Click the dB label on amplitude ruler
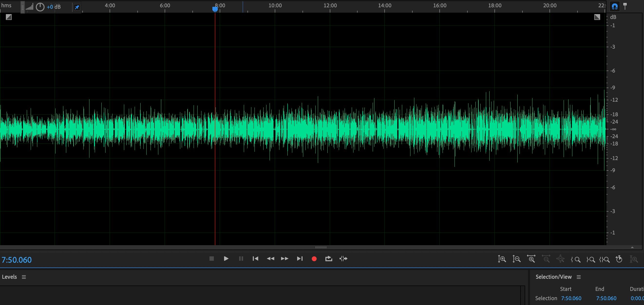The image size is (644, 305). pyautogui.click(x=613, y=17)
